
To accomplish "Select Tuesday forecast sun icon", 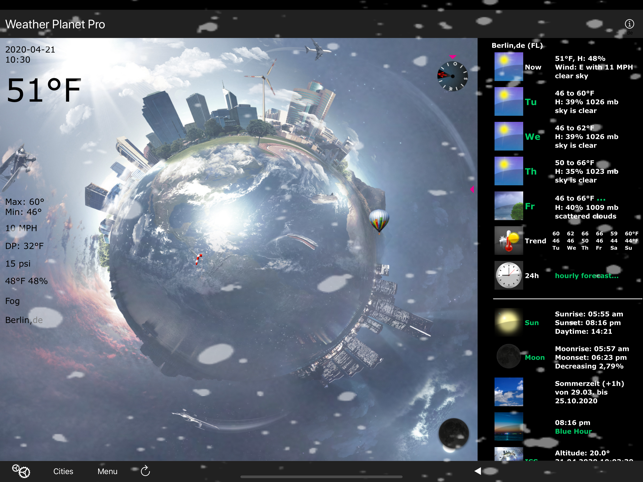I will tap(508, 101).
